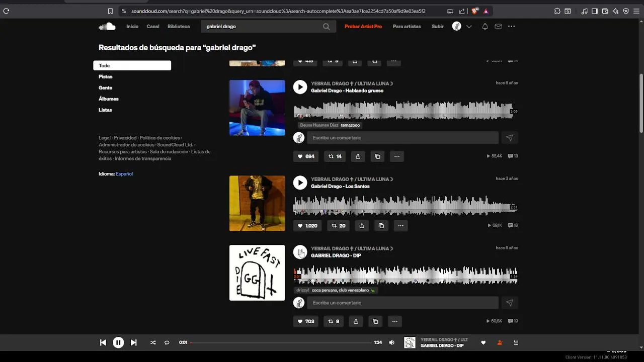Click the SoundCloud logo

click(107, 27)
